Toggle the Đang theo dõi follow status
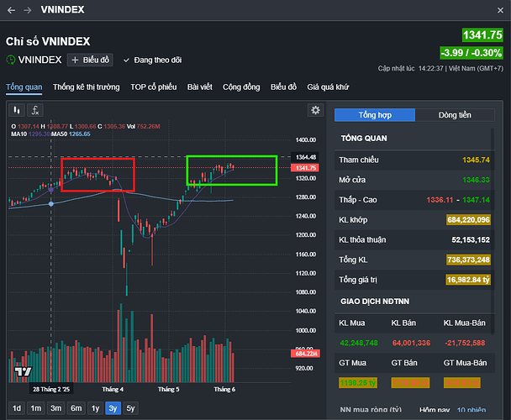The height and width of the screenshot is (420, 511). 152,60
